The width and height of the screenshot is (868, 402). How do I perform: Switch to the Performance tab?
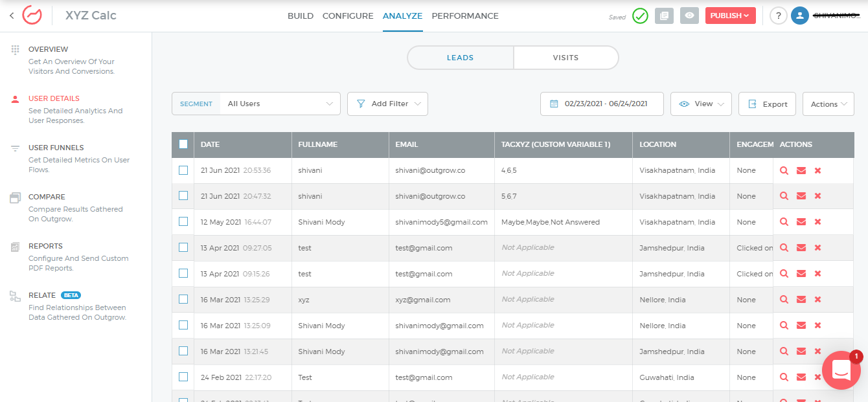click(465, 16)
